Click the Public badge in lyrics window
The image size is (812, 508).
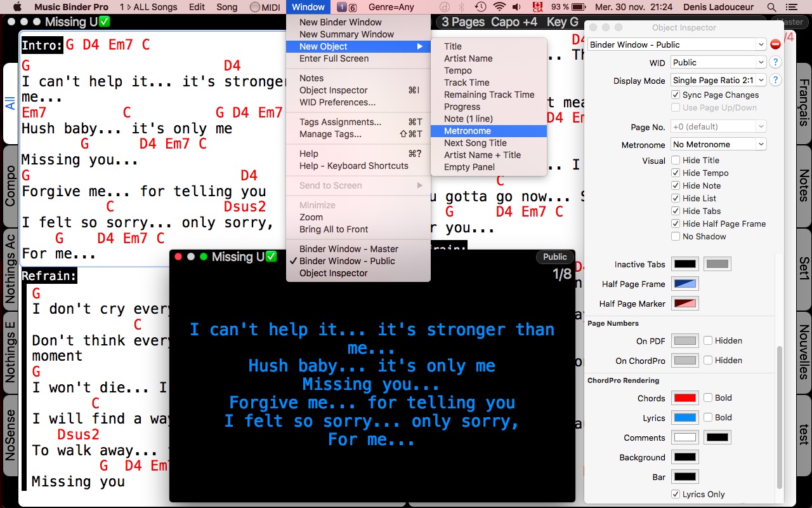554,257
